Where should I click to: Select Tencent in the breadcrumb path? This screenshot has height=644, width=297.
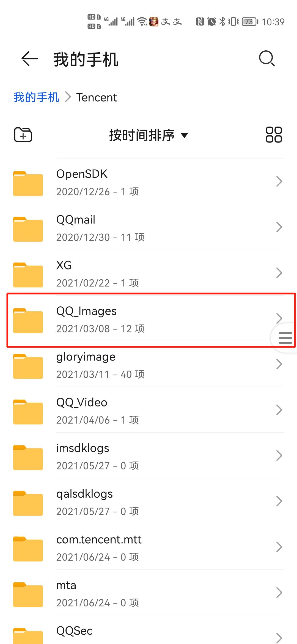[97, 97]
